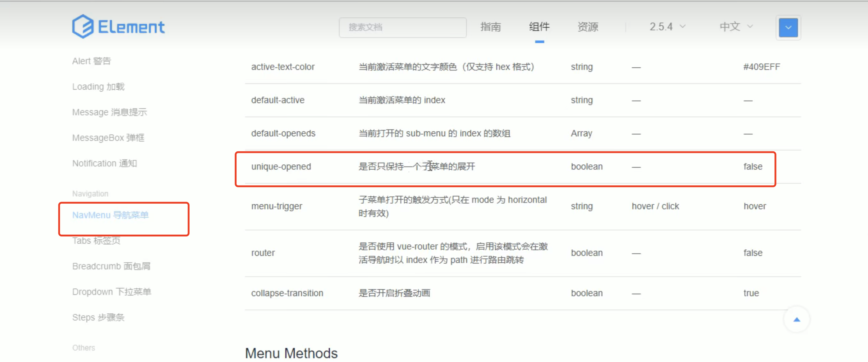Open Notification 通知 sidebar link
Screen dimensions: 868x362
[x=104, y=163]
